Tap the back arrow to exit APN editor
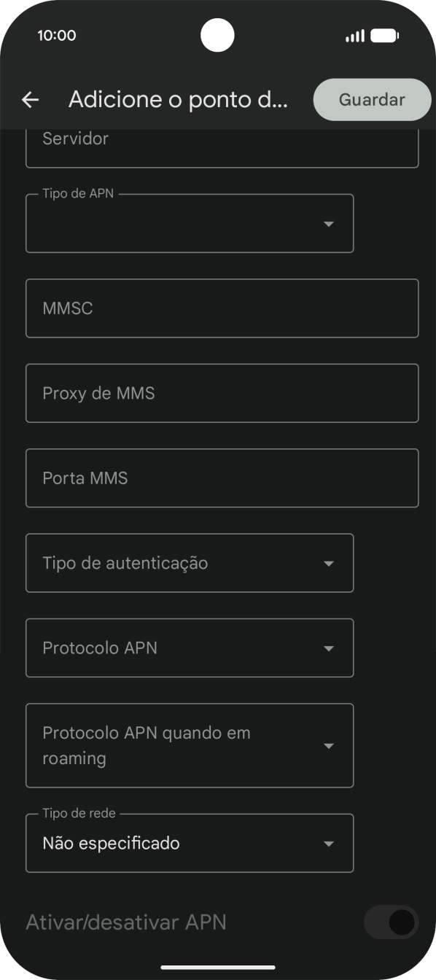 pos(29,99)
